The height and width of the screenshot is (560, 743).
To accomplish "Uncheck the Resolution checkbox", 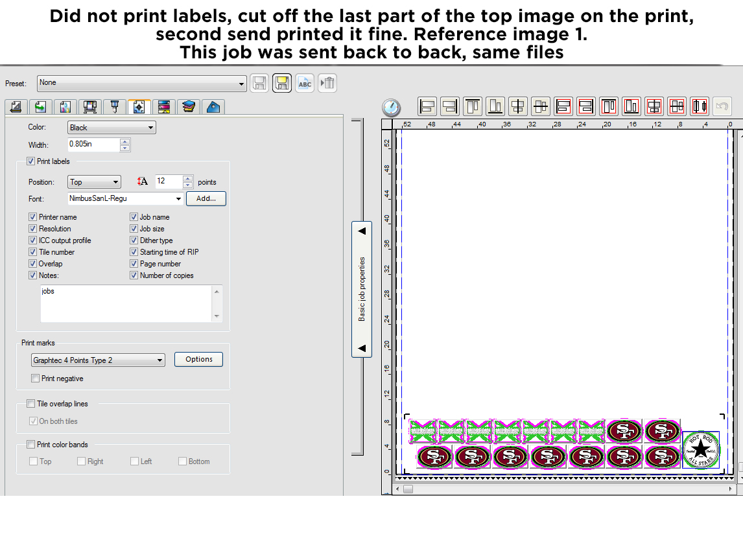I will point(32,228).
